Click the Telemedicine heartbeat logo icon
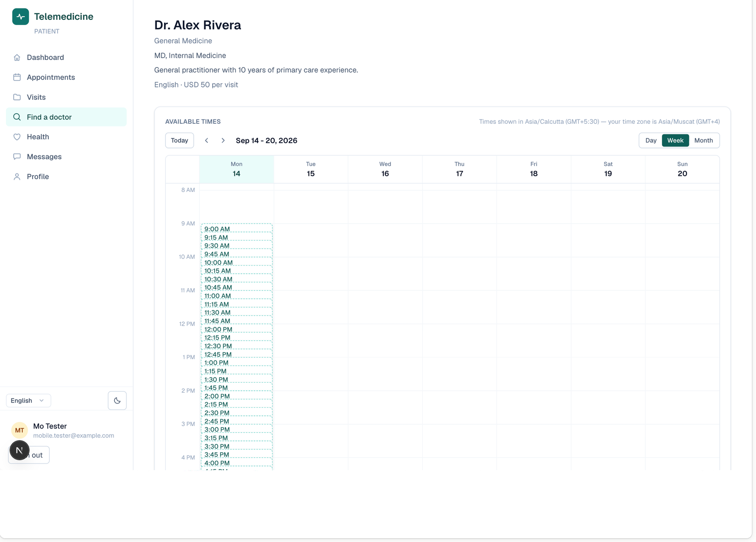This screenshot has width=756, height=542. 20,17
